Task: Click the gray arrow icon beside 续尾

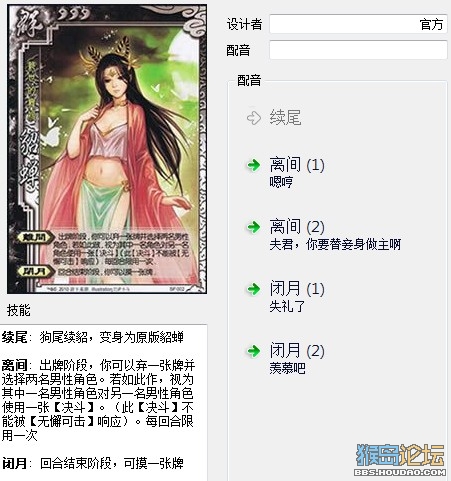Action: (x=254, y=118)
